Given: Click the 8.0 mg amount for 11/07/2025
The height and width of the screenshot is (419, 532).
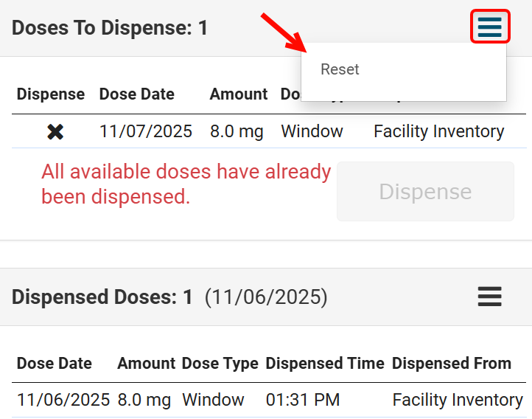Looking at the screenshot, I should tap(236, 132).
